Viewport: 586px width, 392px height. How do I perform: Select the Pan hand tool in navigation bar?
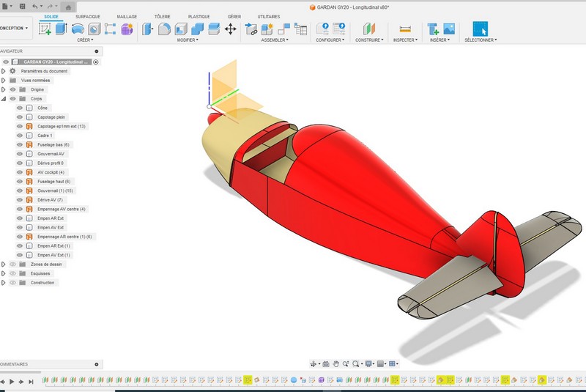pyautogui.click(x=335, y=363)
